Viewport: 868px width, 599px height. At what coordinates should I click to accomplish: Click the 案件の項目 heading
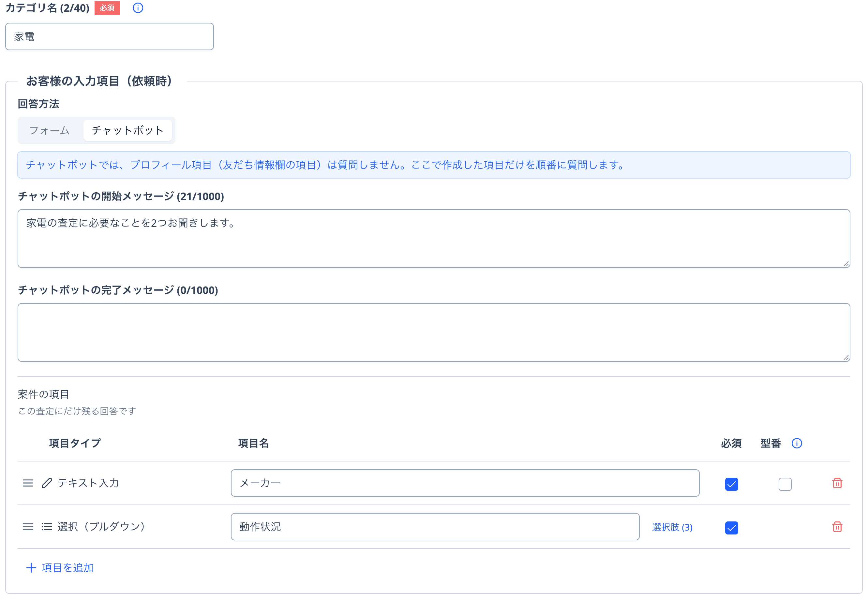coord(44,394)
